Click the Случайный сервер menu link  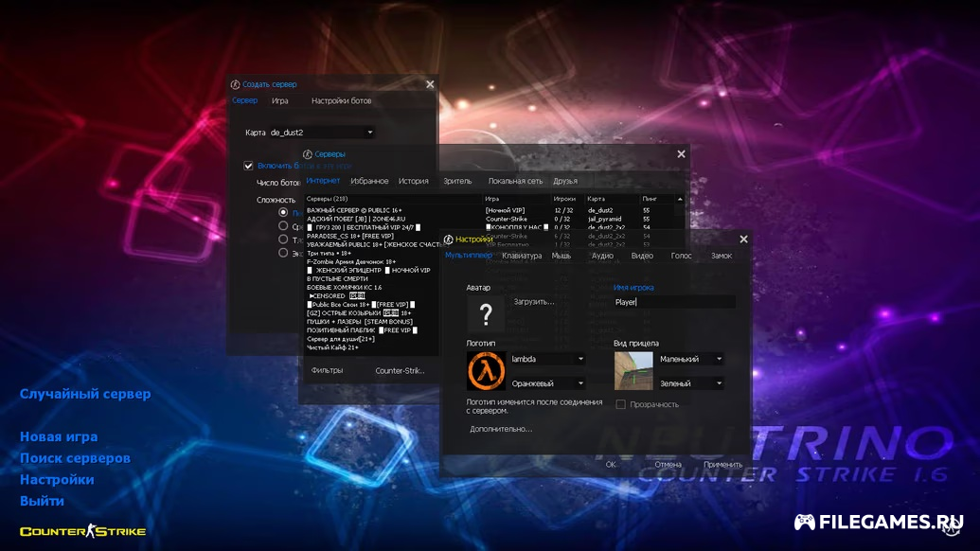click(x=85, y=394)
